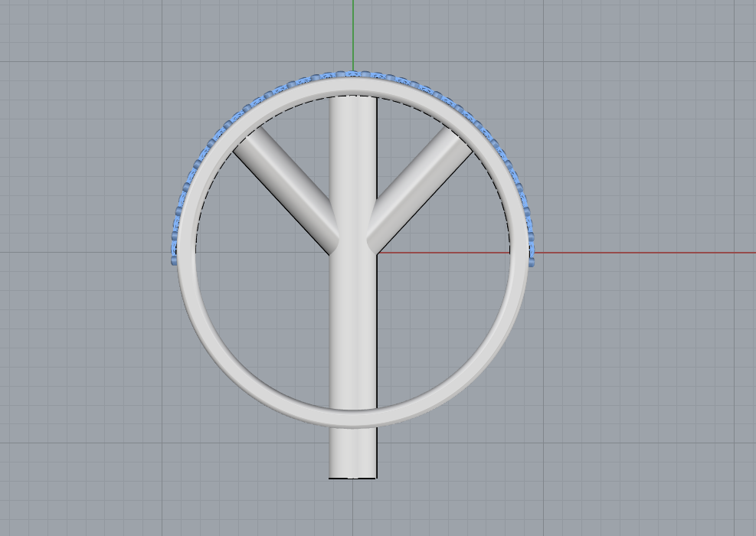This screenshot has width=756, height=536.
Task: Select blue beaded gems atop the ring
Action: click(352, 74)
